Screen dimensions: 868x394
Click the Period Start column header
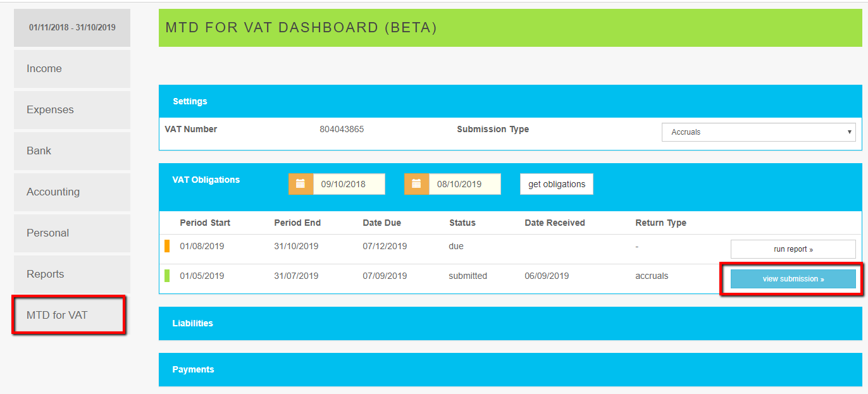tap(205, 223)
